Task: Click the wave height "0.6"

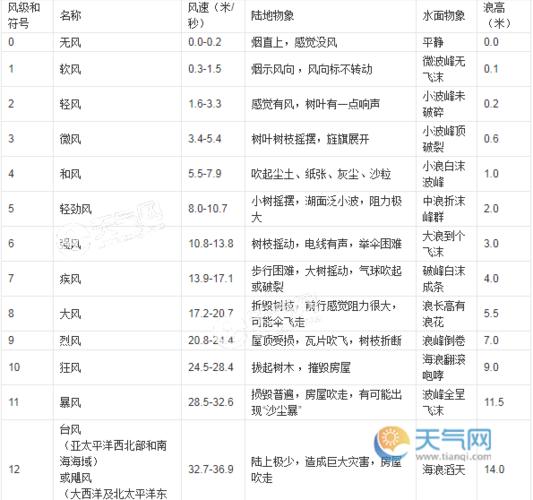Action: pyautogui.click(x=491, y=139)
